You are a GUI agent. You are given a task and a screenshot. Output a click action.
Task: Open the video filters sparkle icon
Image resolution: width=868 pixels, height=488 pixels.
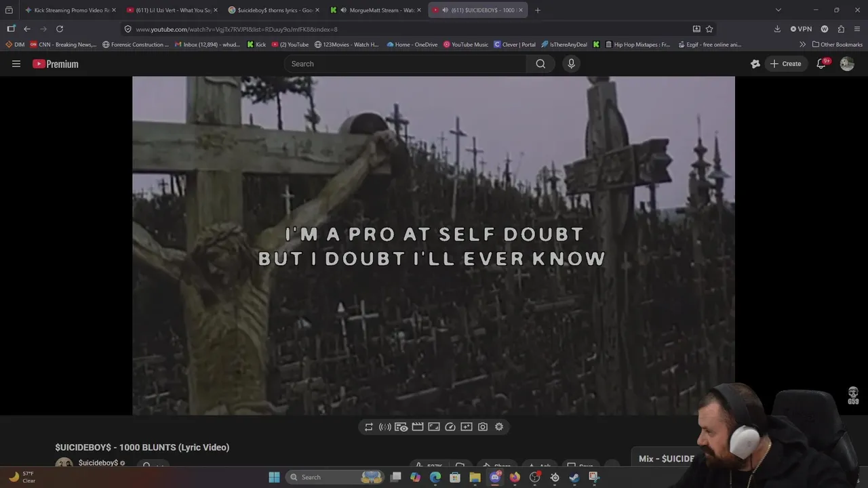pos(467,427)
